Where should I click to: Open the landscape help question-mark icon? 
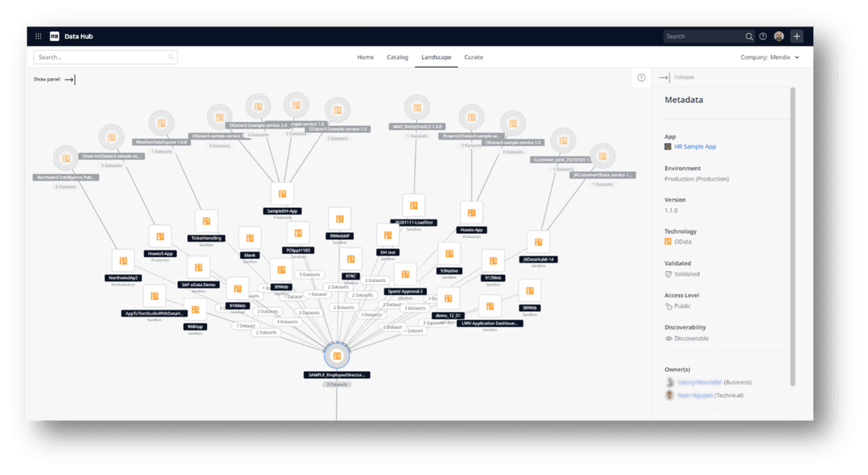click(x=641, y=77)
